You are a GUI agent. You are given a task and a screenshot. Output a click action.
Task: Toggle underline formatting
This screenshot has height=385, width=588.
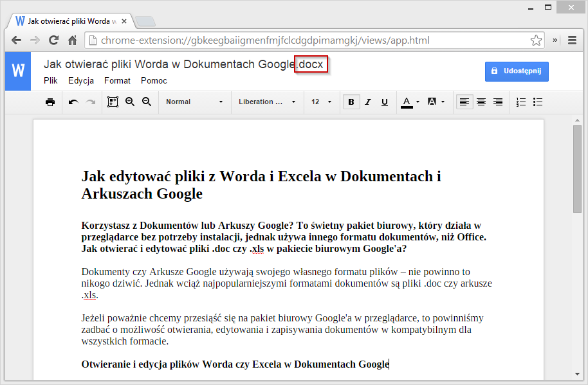click(x=385, y=102)
